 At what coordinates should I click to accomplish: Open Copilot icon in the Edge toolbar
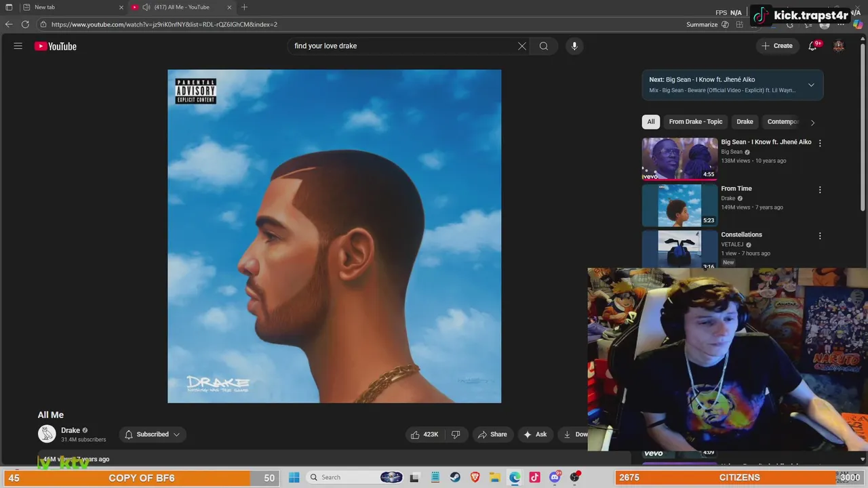(x=858, y=24)
